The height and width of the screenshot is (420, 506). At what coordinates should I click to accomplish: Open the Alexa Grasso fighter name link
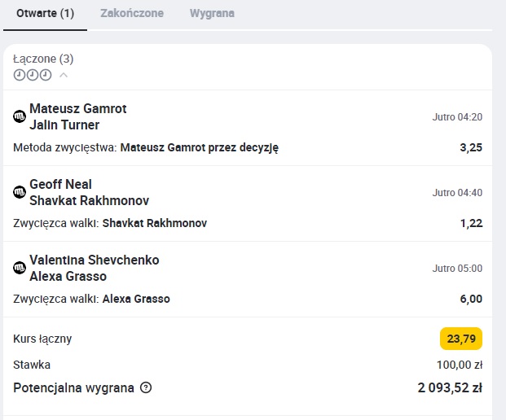click(x=68, y=276)
